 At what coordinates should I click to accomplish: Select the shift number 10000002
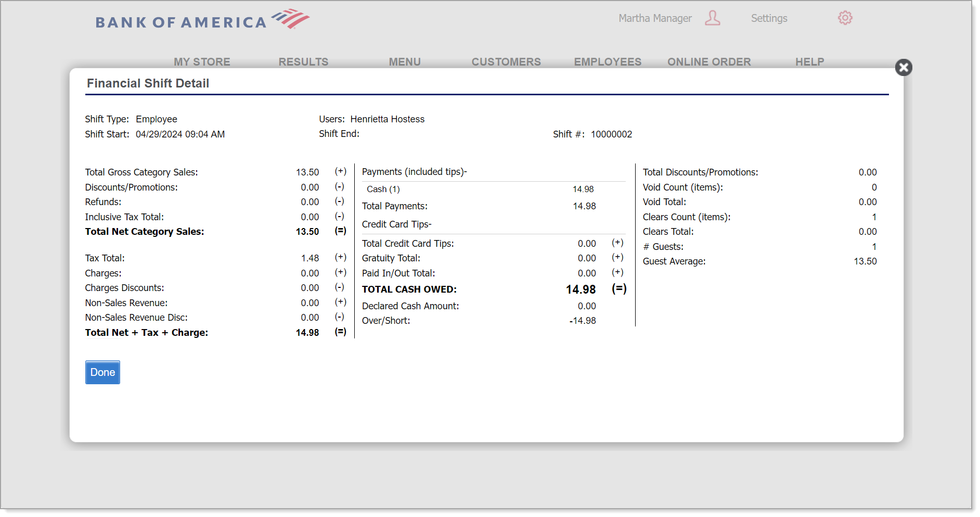click(611, 134)
